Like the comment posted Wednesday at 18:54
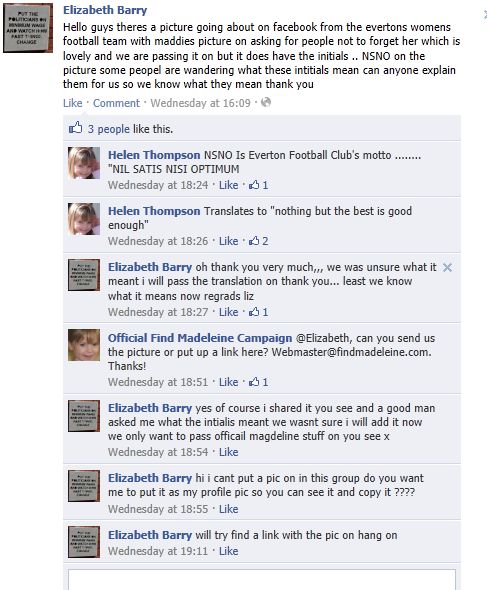The height and width of the screenshot is (590, 487). [228, 452]
